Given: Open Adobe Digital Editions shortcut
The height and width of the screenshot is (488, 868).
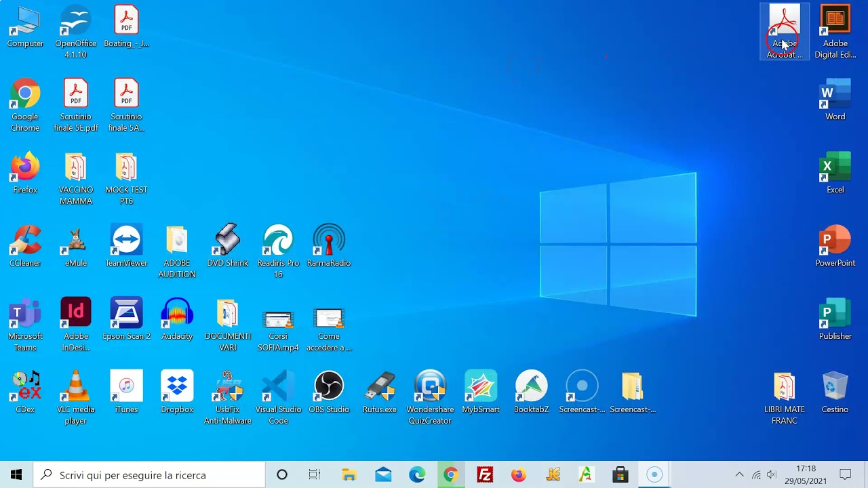Looking at the screenshot, I should (835, 33).
